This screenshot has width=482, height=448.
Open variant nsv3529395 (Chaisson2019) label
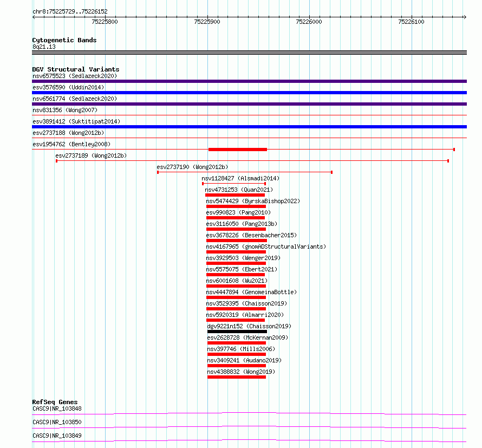[246, 303]
